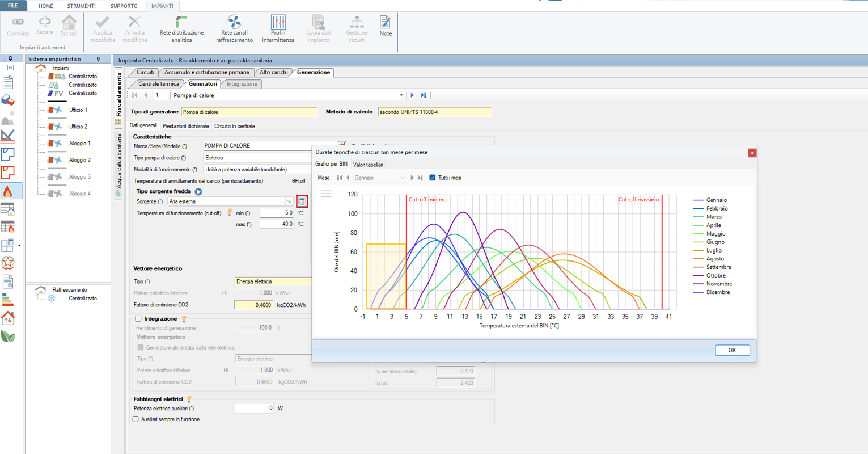Select the flame sidebar icon

(8, 191)
